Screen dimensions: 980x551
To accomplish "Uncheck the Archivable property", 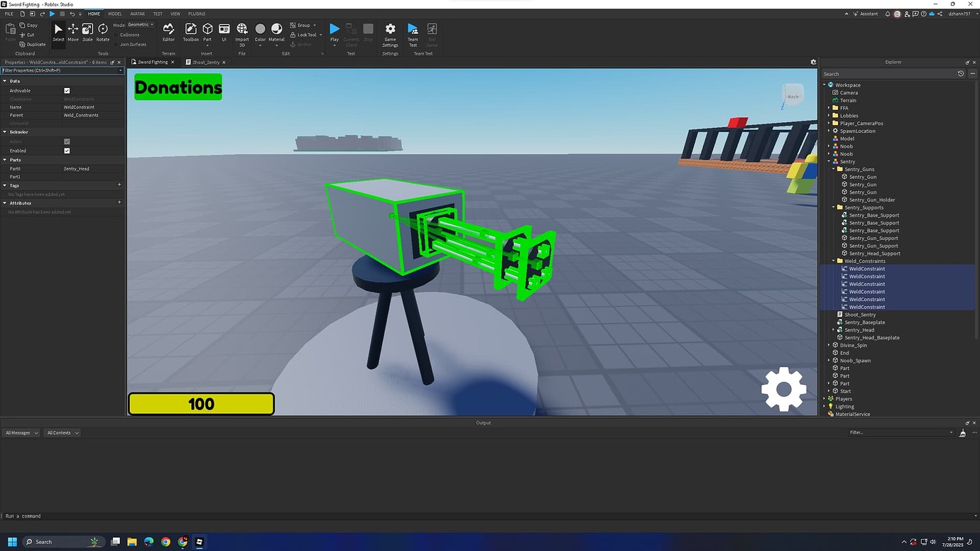I will tap(67, 90).
